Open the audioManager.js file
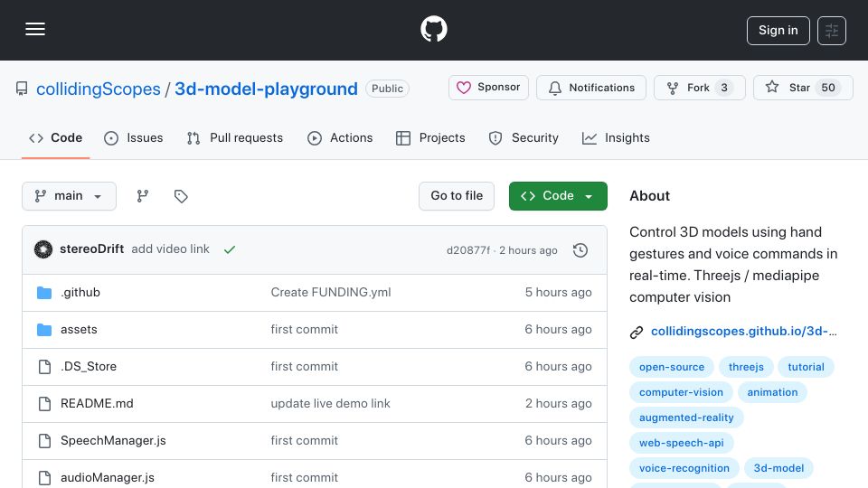The width and height of the screenshot is (868, 488). 108,477
